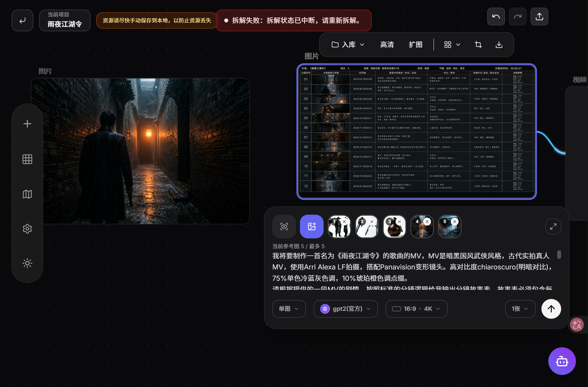Viewport: 588px width, 387px height.
Task: Click the 扩图 expand image option
Action: click(x=415, y=45)
